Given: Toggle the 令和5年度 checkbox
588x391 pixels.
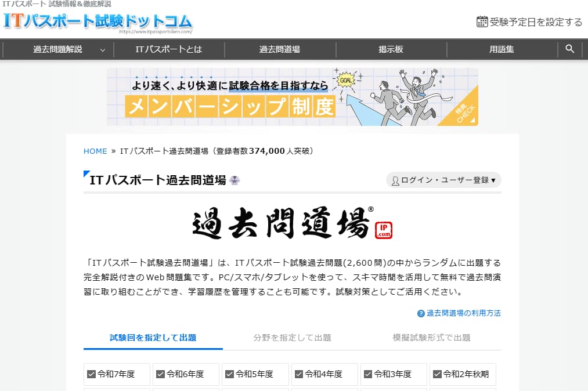Looking at the screenshot, I should point(229,374).
